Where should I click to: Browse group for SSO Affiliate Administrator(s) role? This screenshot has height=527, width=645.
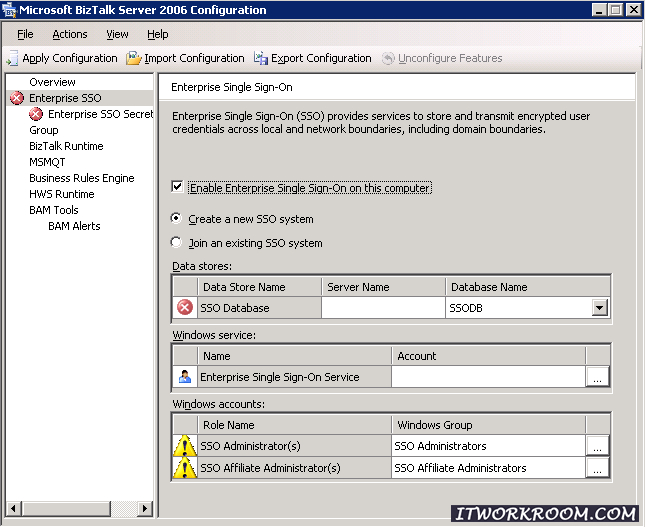(597, 468)
